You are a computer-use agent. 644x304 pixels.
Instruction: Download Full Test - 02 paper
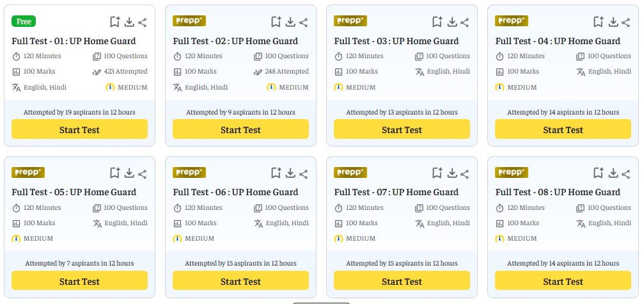coord(290,22)
